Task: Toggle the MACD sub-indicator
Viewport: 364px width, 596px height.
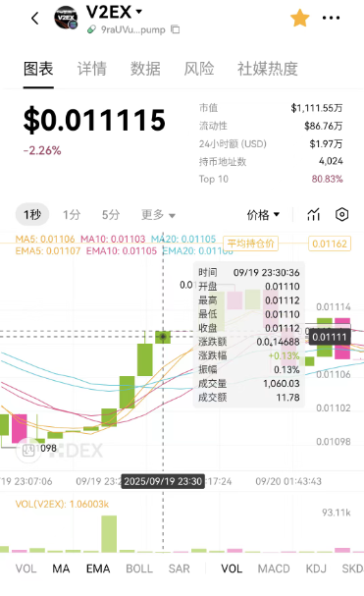Action: pos(274,569)
